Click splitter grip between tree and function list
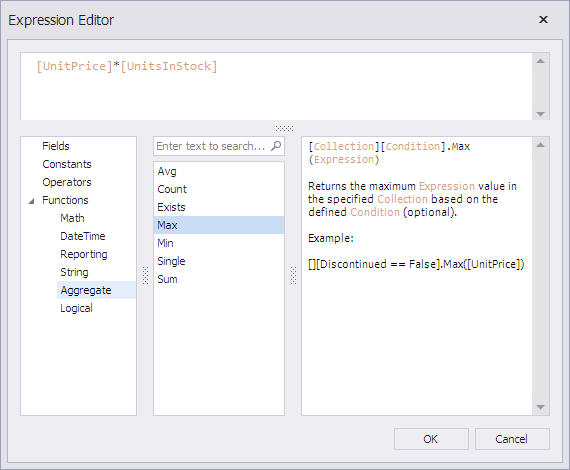This screenshot has height=470, width=570. point(145,276)
